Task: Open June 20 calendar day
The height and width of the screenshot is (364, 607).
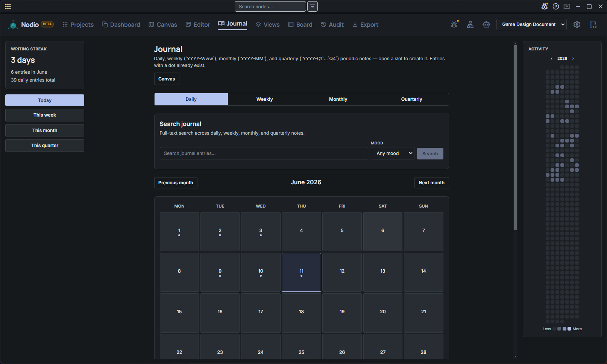Action: [383, 313]
